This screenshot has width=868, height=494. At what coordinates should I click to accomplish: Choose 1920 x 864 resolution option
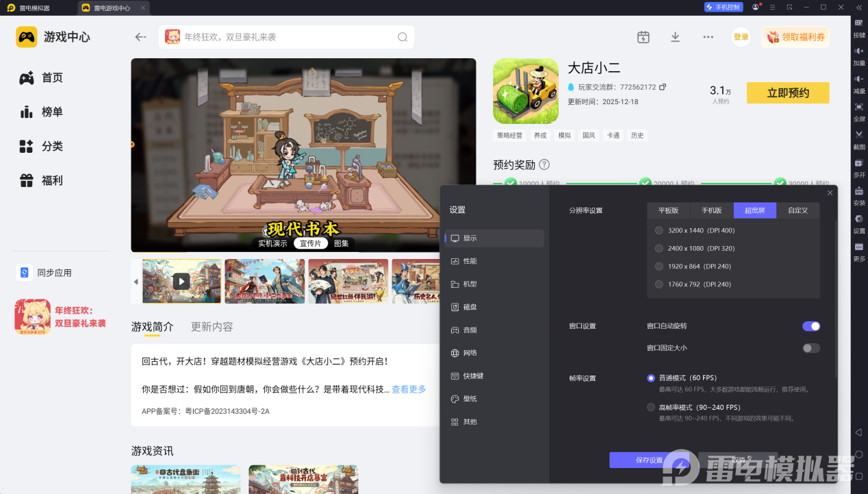click(x=659, y=266)
